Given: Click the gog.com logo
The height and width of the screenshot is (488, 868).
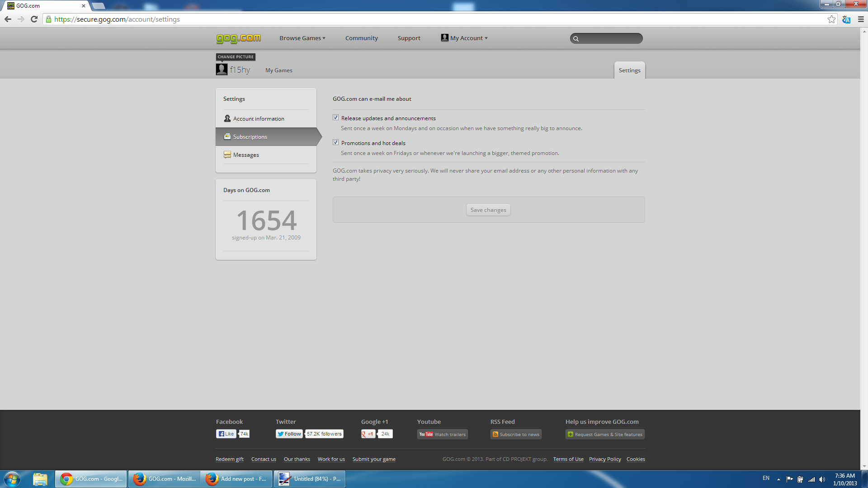Looking at the screenshot, I should pyautogui.click(x=238, y=38).
